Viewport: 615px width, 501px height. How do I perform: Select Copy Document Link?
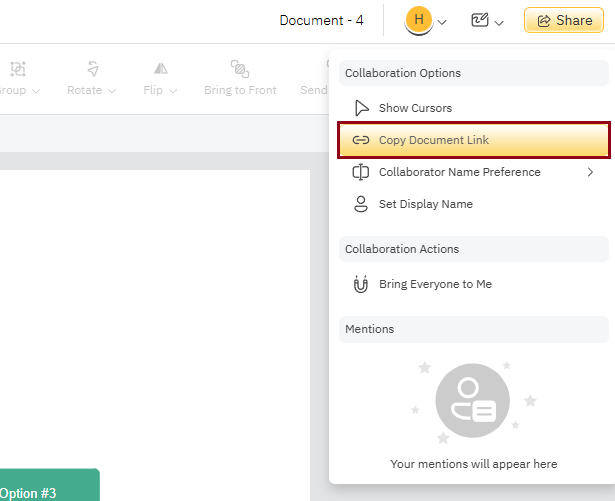pos(434,140)
